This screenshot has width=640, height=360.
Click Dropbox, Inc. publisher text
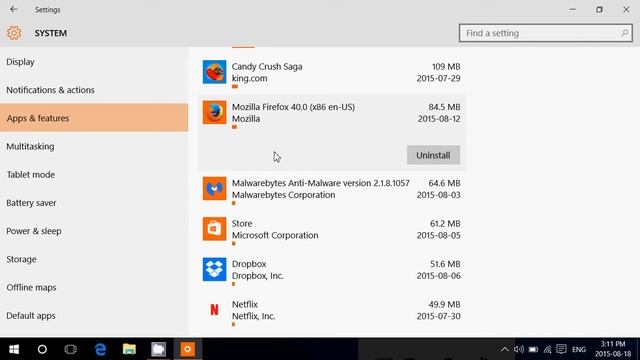pos(258,276)
